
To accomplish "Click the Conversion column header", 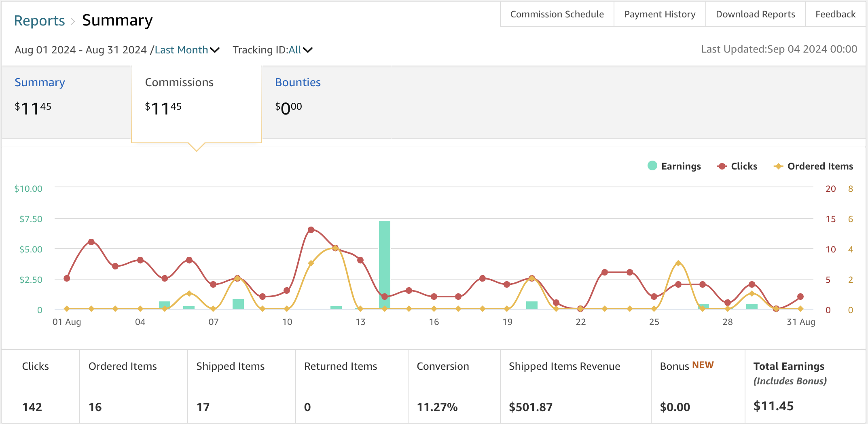I will click(x=443, y=366).
